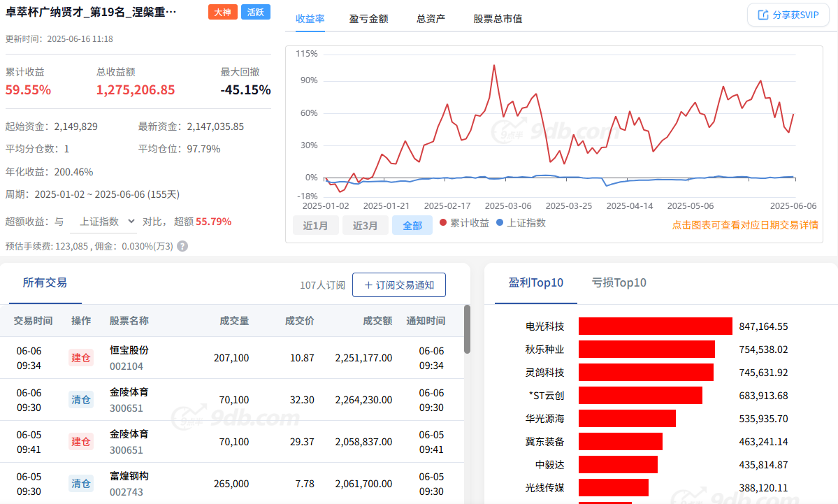
Task: Toggle the blue 上证指数 legend marker
Action: 500,223
